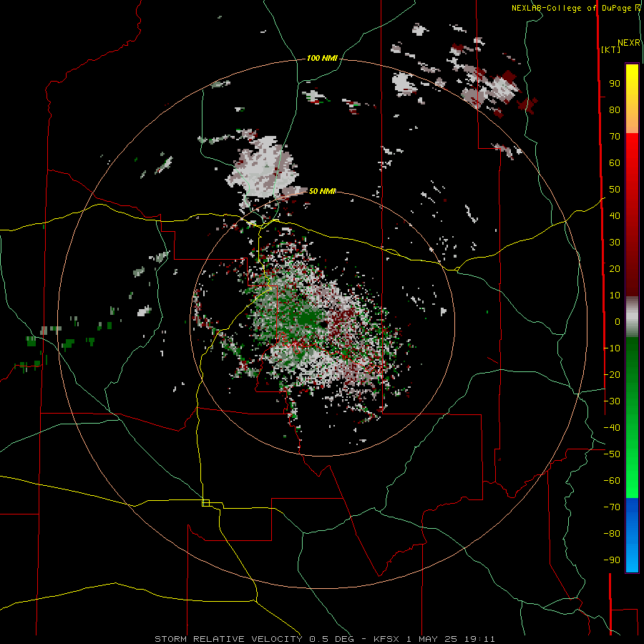Click the -50 value on the velocity scale
Image resolution: width=644 pixels, height=644 pixels.
(x=612, y=454)
